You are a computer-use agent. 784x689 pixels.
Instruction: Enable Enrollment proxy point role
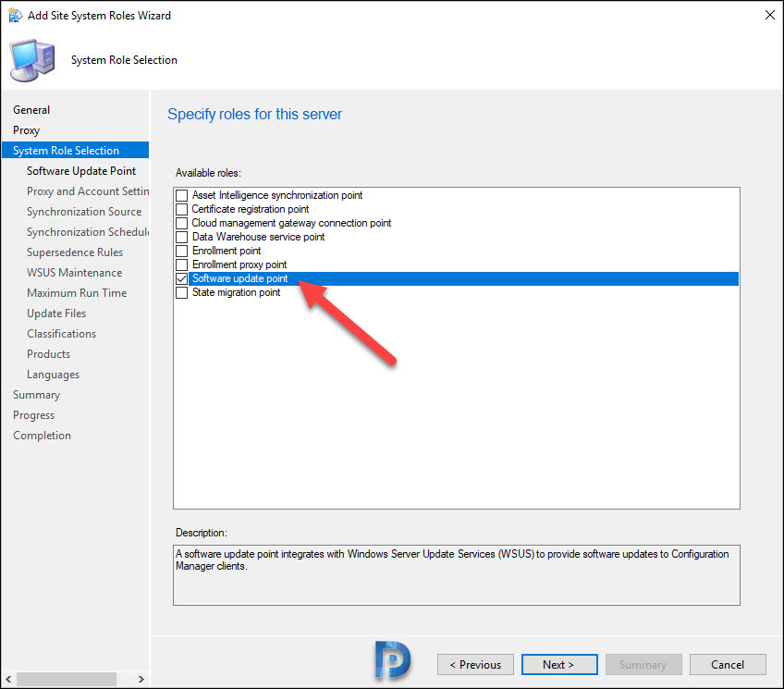point(182,265)
